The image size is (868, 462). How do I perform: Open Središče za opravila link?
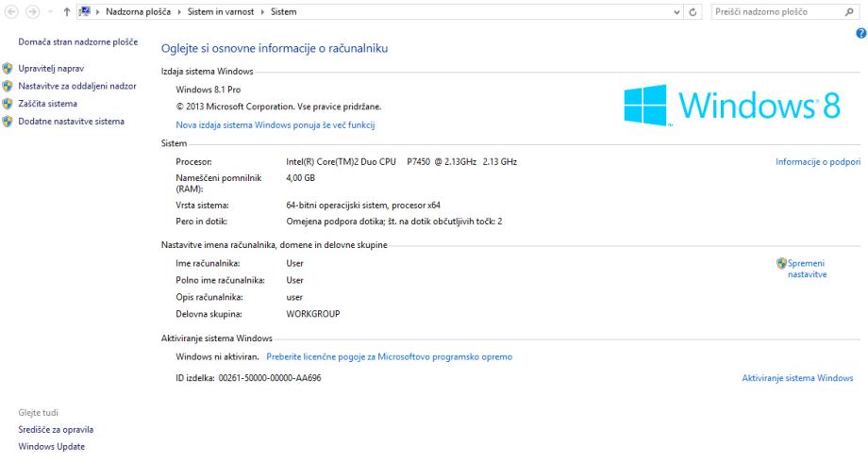tap(56, 430)
